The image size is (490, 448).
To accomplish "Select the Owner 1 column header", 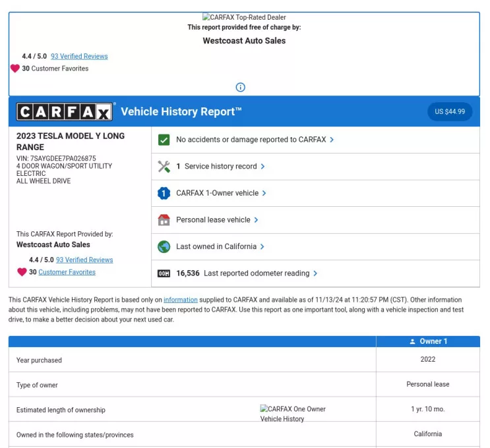I will coord(428,341).
